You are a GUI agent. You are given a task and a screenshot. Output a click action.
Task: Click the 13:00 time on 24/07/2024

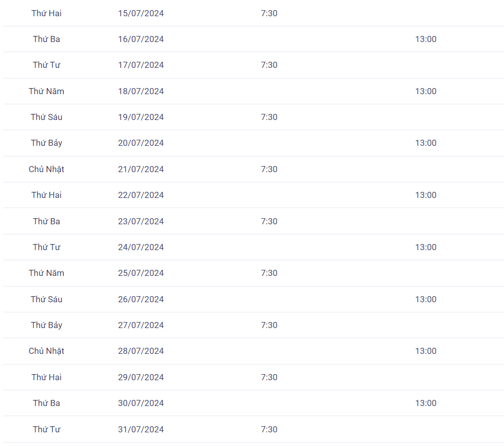point(425,247)
